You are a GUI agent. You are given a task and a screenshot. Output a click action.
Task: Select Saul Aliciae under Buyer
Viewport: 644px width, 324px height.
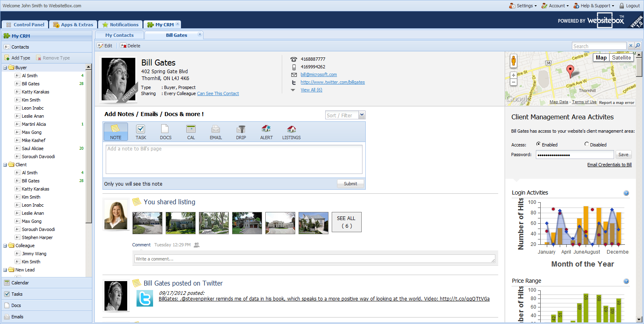click(x=32, y=148)
